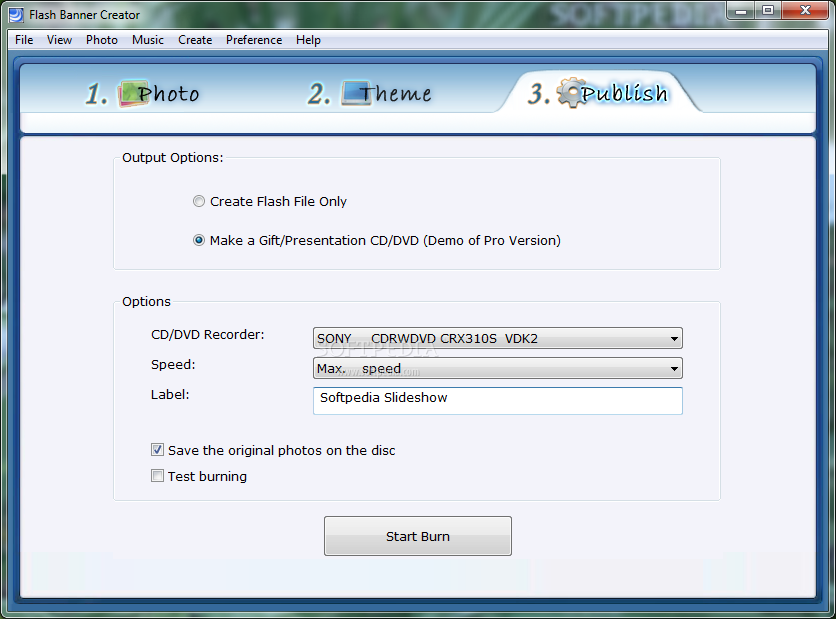Close the Flash Banner Creator window

coord(806,10)
